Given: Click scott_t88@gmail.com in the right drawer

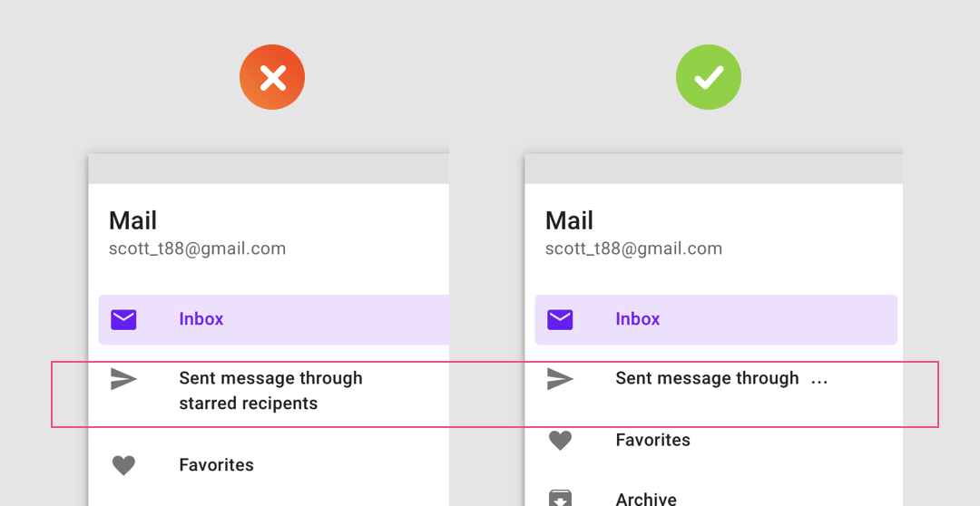Looking at the screenshot, I should point(633,248).
